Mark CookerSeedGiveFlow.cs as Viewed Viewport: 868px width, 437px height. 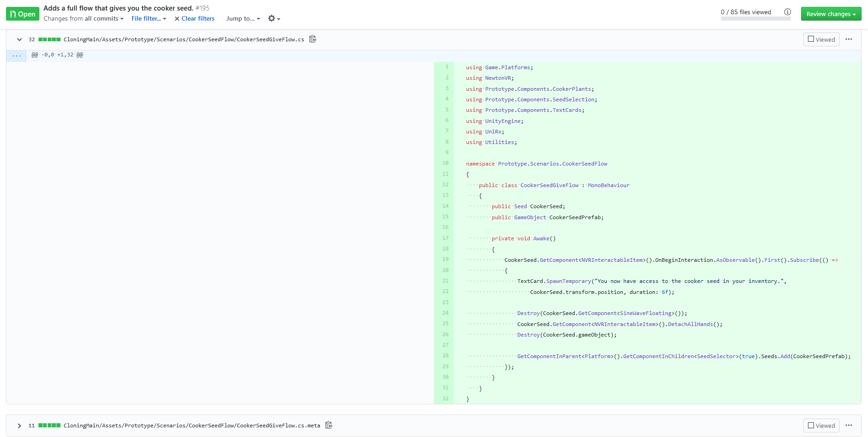coord(821,39)
